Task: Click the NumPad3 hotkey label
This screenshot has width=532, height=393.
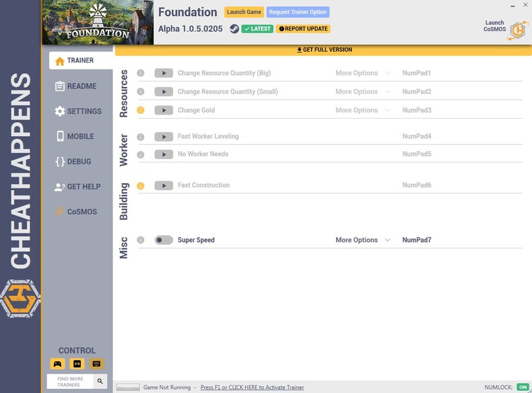Action: point(417,110)
